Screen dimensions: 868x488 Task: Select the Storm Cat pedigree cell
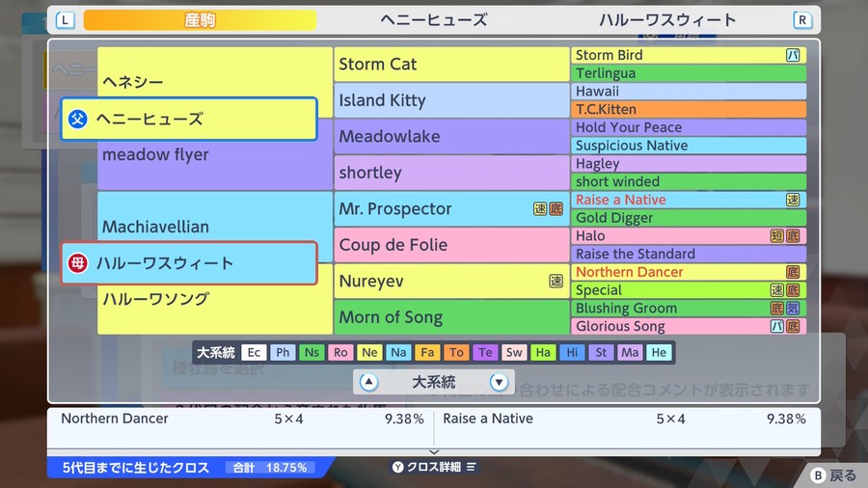[451, 65]
